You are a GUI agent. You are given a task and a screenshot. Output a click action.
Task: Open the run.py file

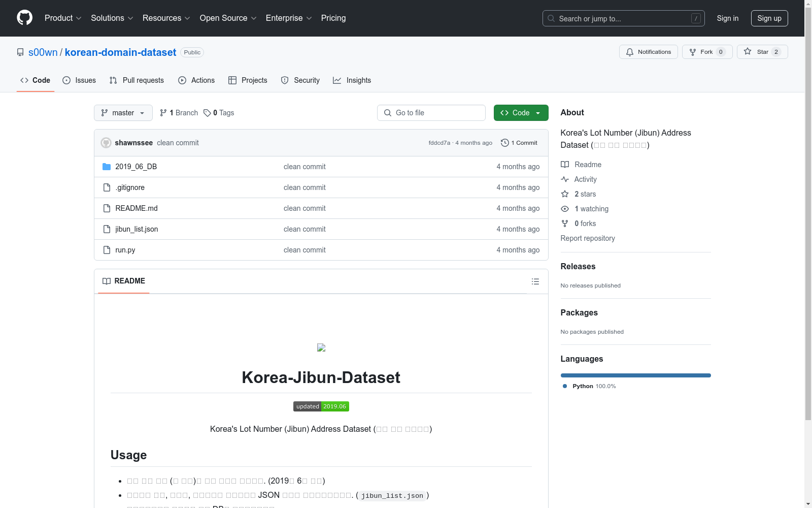(125, 250)
